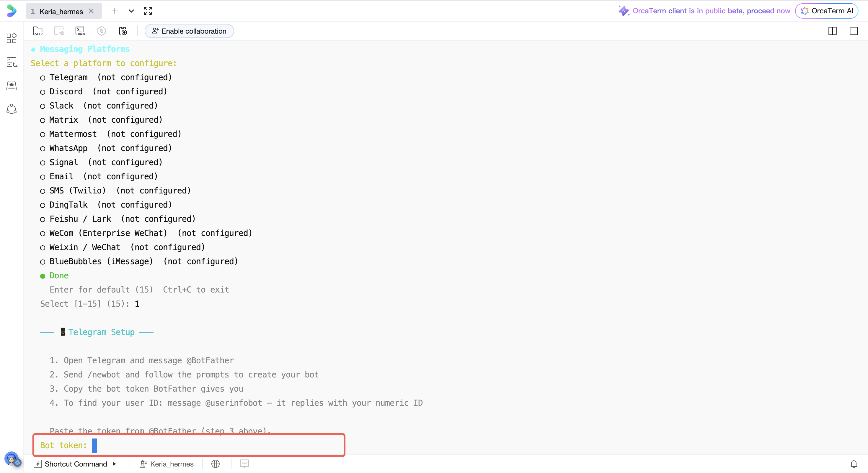Split terminal horizontally with rows icon

[853, 31]
